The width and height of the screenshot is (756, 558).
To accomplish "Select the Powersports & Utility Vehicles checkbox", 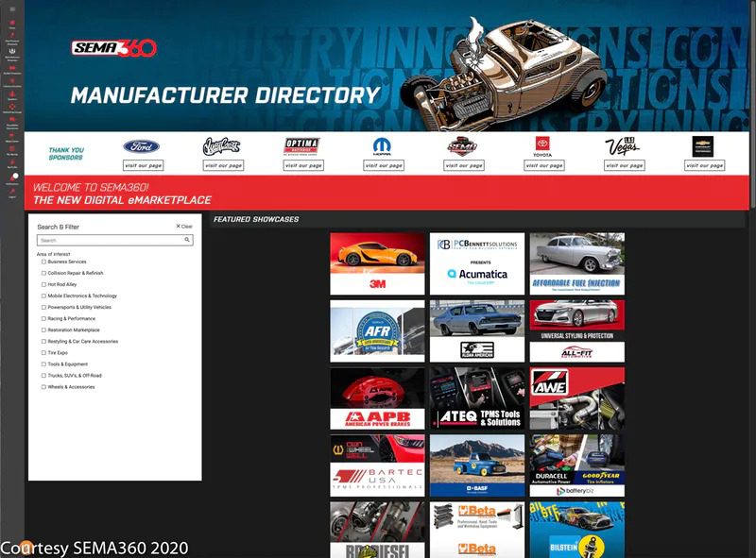I will (x=43, y=307).
